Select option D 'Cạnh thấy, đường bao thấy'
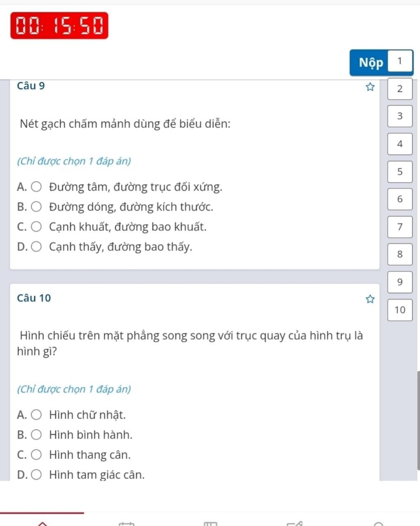 [x=37, y=247]
